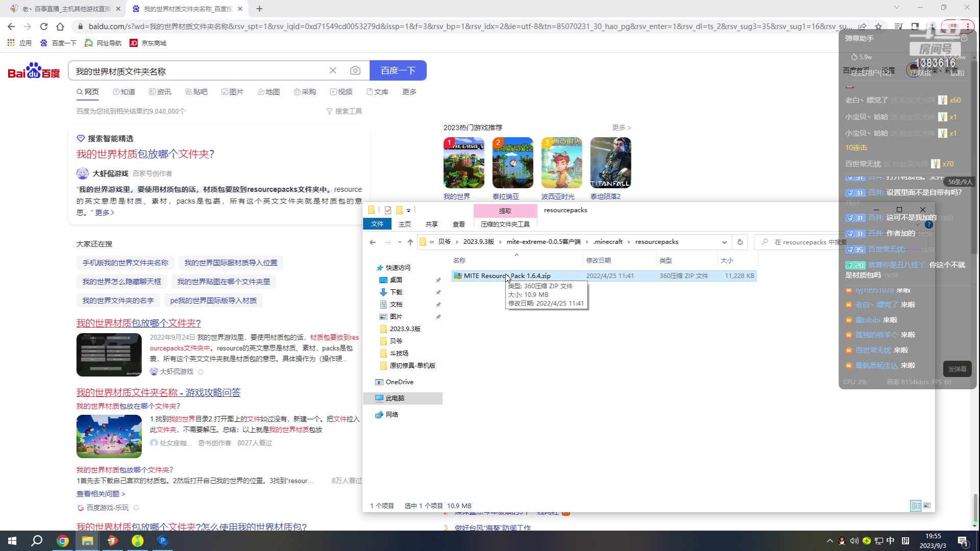Open recent locations dropdown in Explorer
Image resolution: width=980 pixels, height=551 pixels.
[x=400, y=242]
